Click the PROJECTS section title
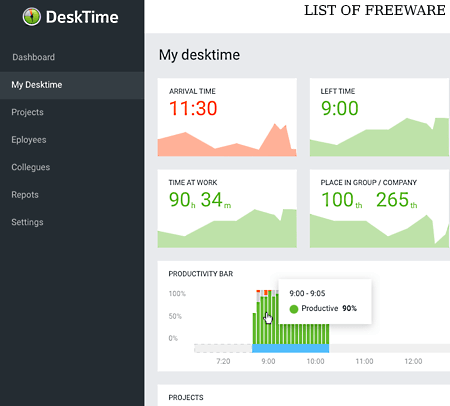The image size is (450, 406). click(x=186, y=398)
